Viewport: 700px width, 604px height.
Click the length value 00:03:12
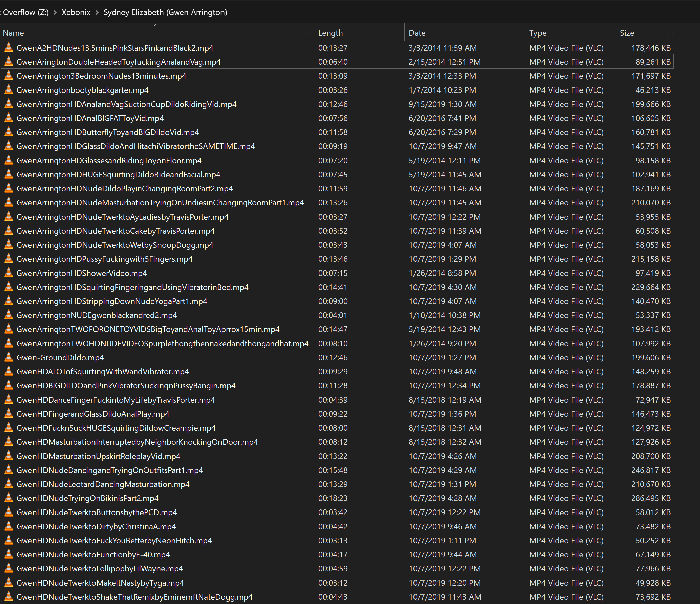(x=333, y=583)
